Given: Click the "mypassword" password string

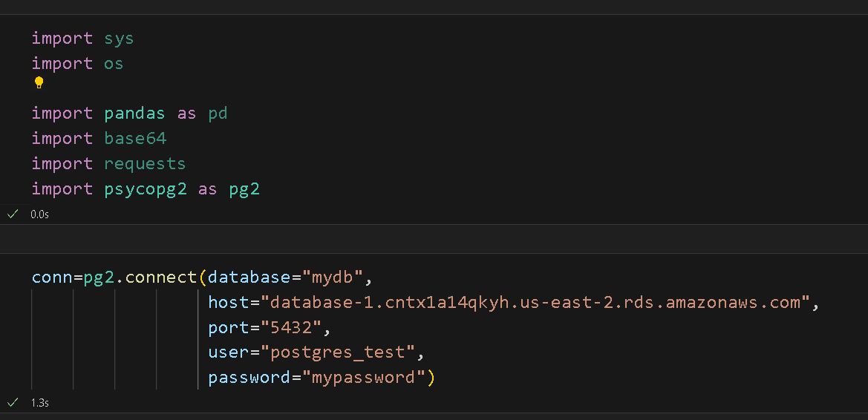Looking at the screenshot, I should tap(362, 378).
